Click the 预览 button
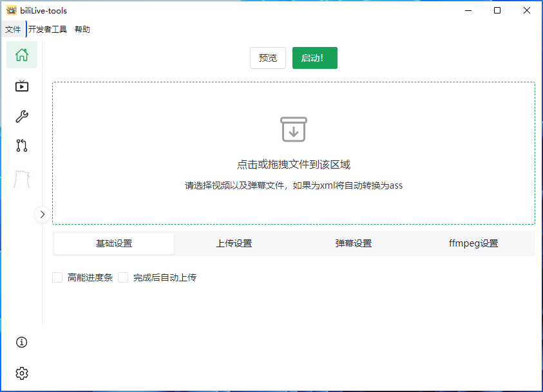Viewport: 543px width, 392px height. [x=267, y=57]
